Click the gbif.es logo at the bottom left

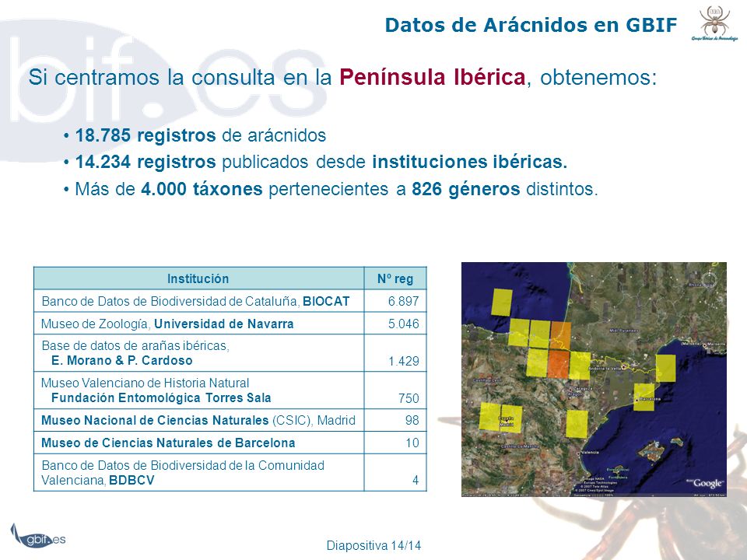click(38, 536)
